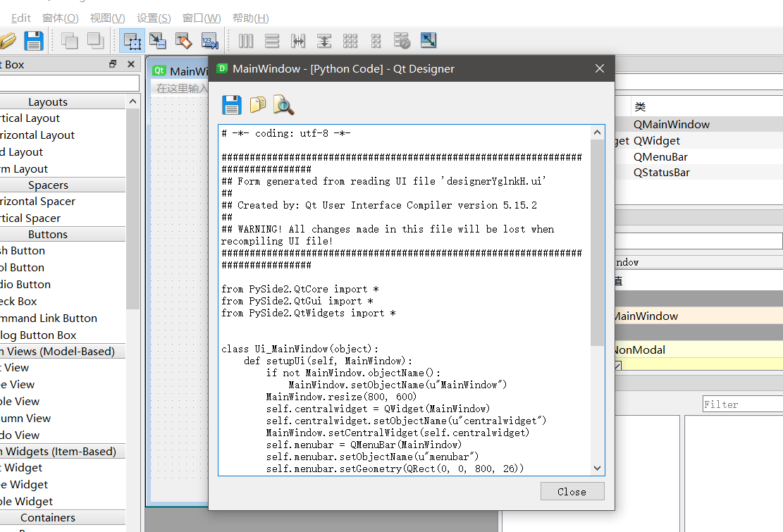Collapse the Containers category
This screenshot has width=783, height=532.
pos(63,518)
